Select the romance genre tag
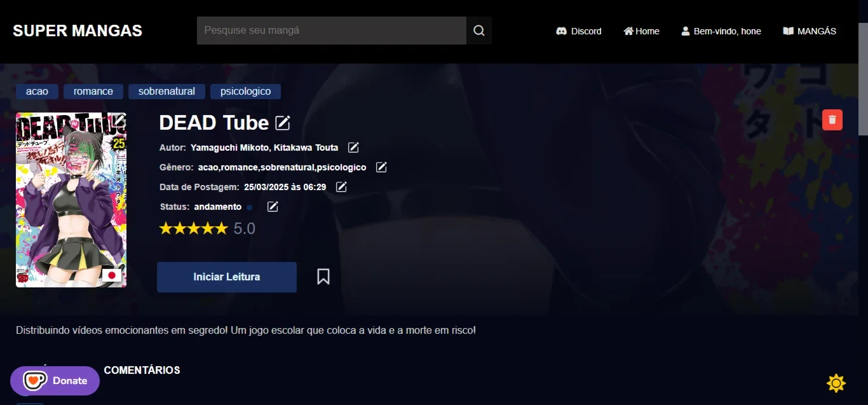The image size is (868, 405). point(93,92)
